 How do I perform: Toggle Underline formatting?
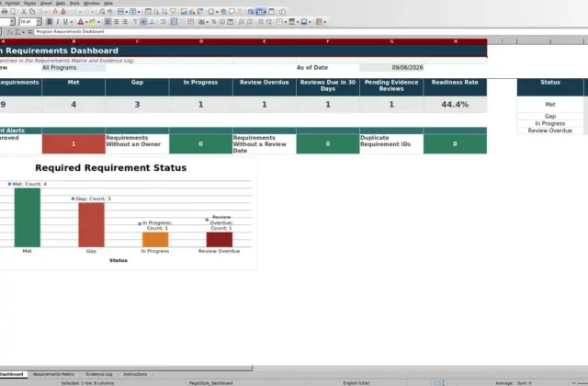coord(65,22)
